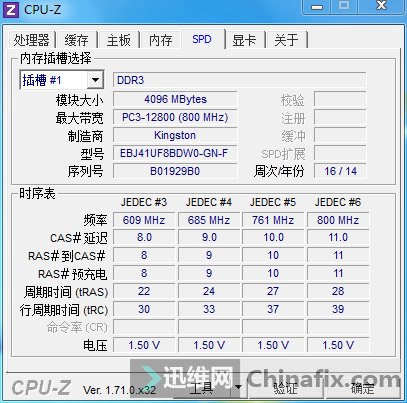Click the empty SPD扩展 field
The image size is (407, 403).
point(340,153)
